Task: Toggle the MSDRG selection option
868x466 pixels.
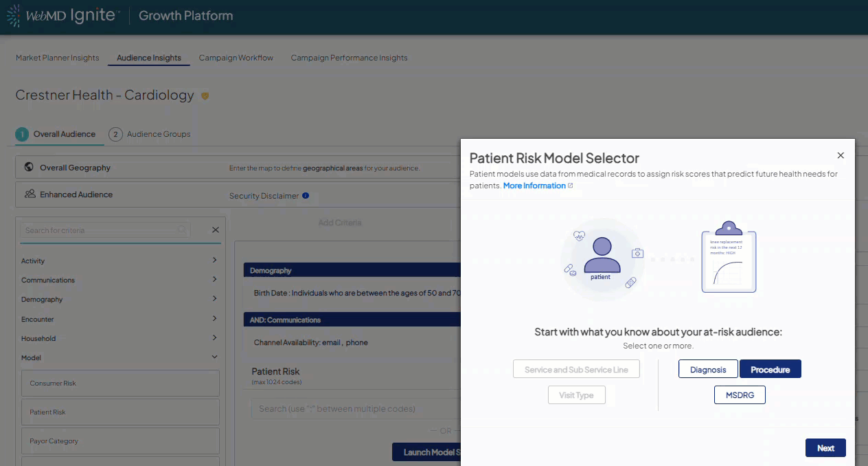Action: coord(740,395)
